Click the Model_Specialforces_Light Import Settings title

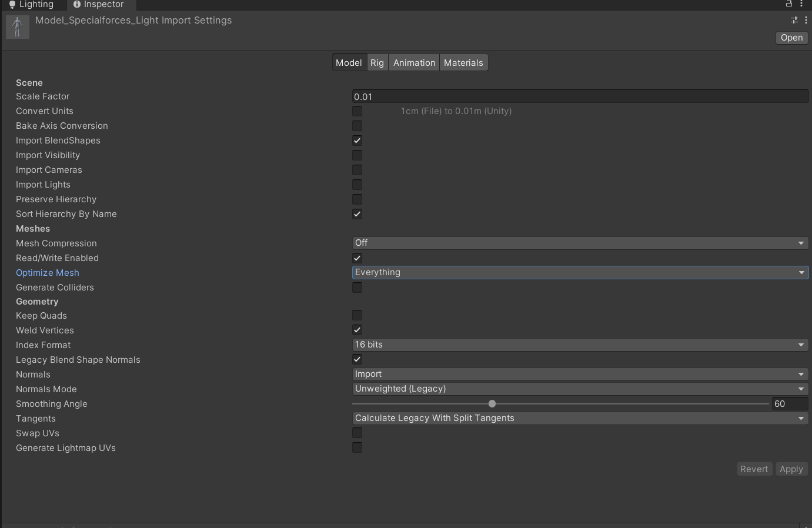point(133,21)
